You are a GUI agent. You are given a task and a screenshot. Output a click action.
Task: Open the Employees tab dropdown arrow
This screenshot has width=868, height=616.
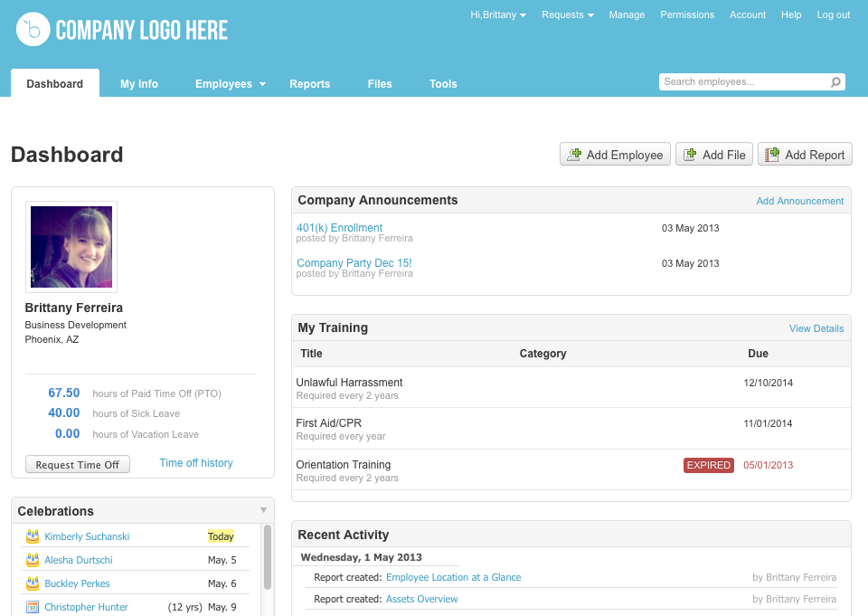(262, 84)
